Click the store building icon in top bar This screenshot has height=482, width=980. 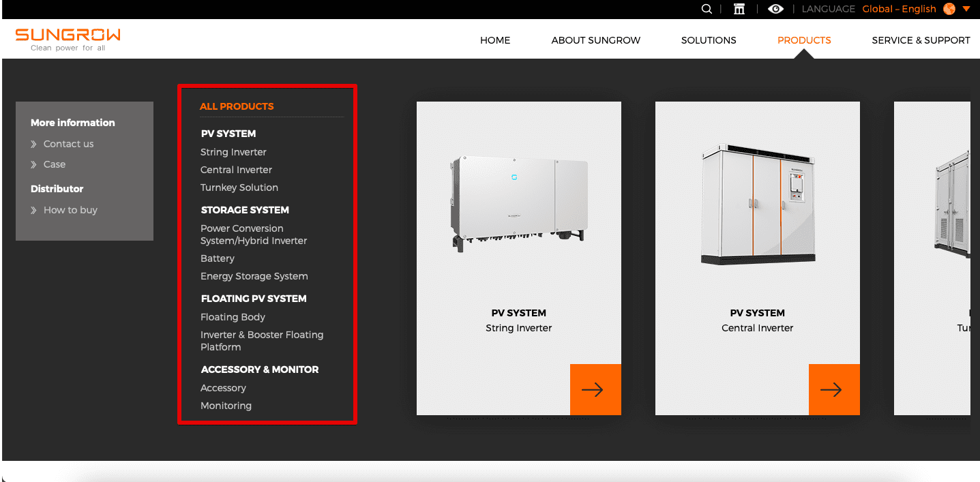point(739,9)
